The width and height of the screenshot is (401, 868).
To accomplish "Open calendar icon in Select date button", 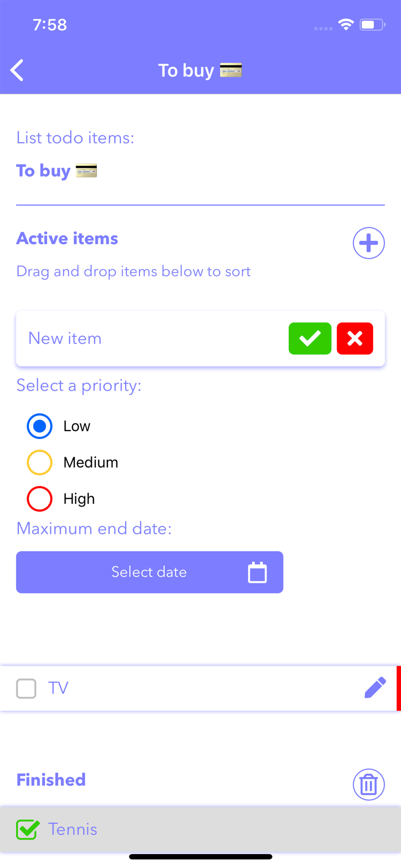I will 257,572.
